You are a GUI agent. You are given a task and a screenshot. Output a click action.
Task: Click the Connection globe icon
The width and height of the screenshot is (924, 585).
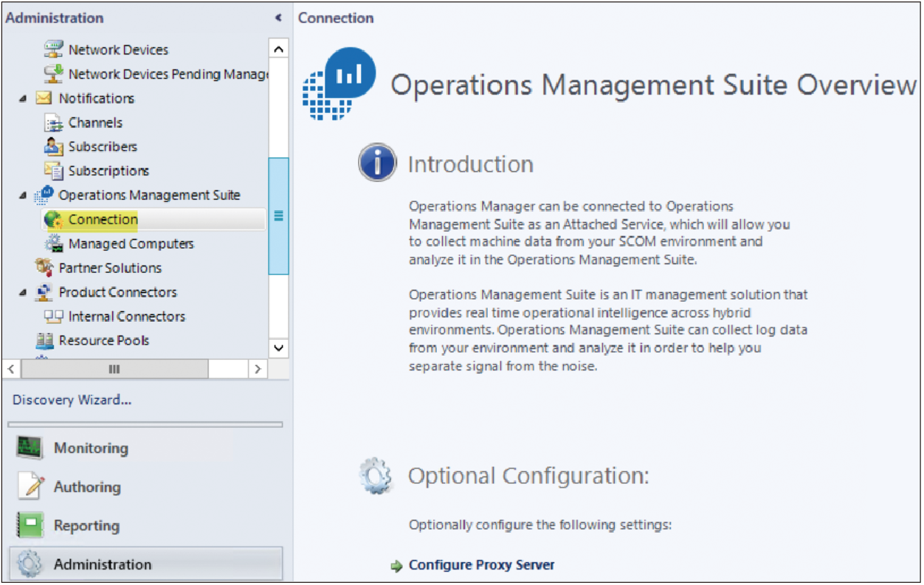point(55,220)
